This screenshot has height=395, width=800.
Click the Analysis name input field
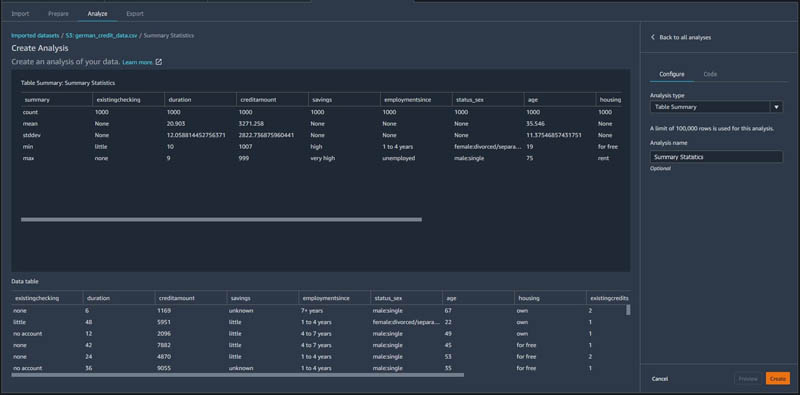pos(716,157)
